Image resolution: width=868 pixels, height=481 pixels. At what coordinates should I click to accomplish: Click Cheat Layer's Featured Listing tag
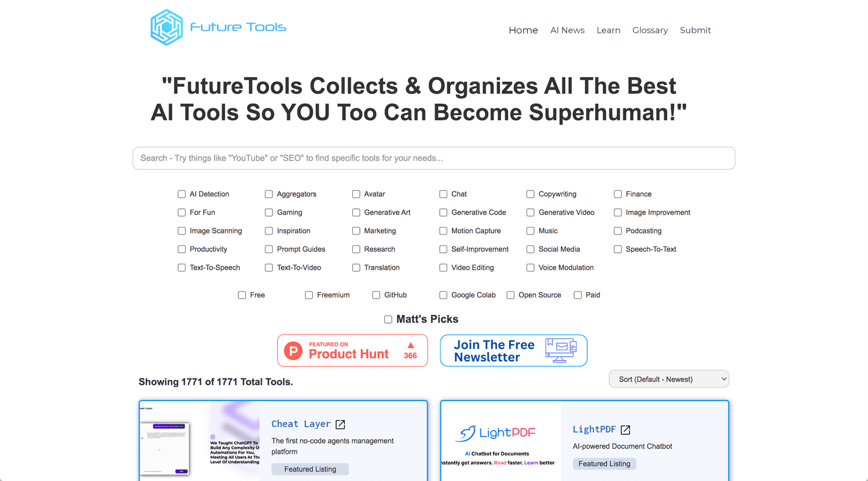pyautogui.click(x=310, y=469)
